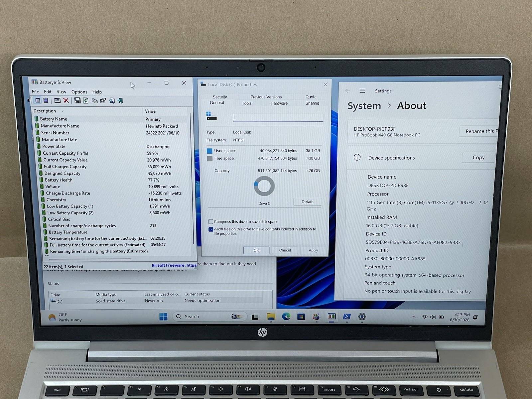Click the red X delete toolbar icon
The image size is (532, 399).
click(x=66, y=100)
